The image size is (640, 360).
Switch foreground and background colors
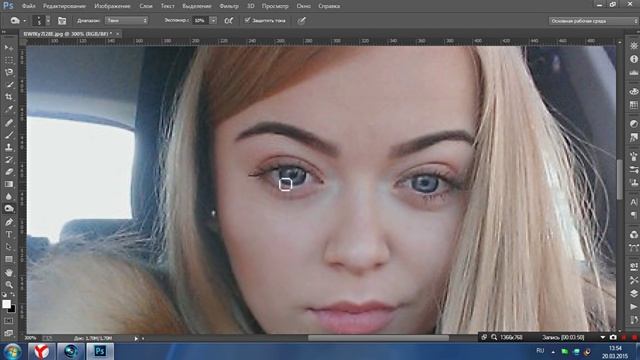click(13, 294)
